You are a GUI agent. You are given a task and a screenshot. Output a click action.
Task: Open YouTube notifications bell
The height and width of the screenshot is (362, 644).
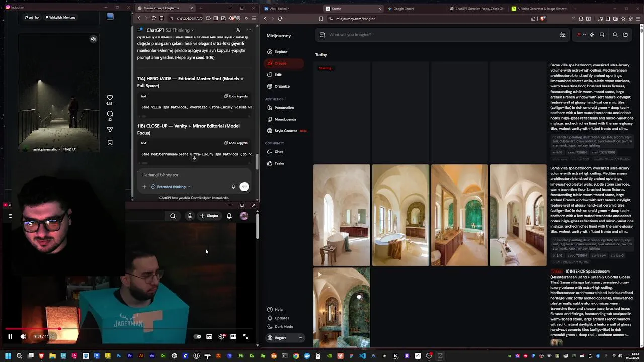tap(229, 216)
